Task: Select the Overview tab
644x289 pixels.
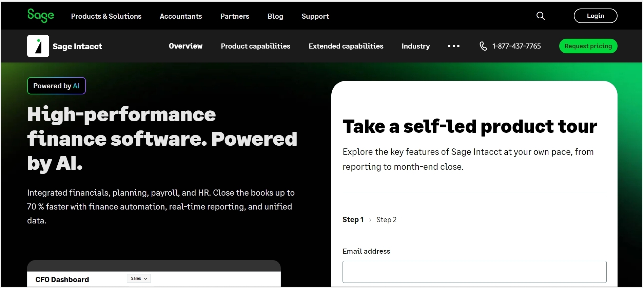Action: [186, 46]
